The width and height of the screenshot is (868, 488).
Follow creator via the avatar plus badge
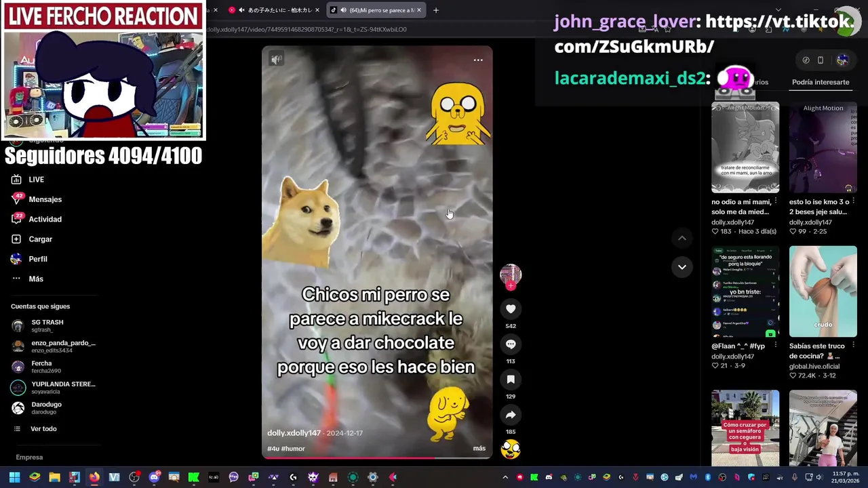pyautogui.click(x=511, y=286)
